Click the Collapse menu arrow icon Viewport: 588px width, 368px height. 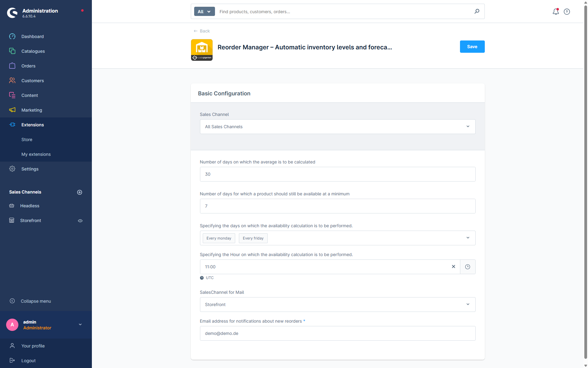tap(12, 301)
